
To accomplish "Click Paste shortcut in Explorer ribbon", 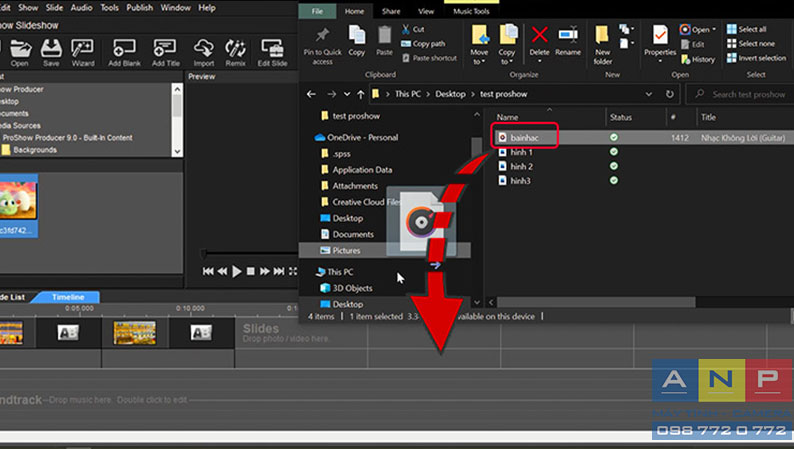I will click(429, 58).
